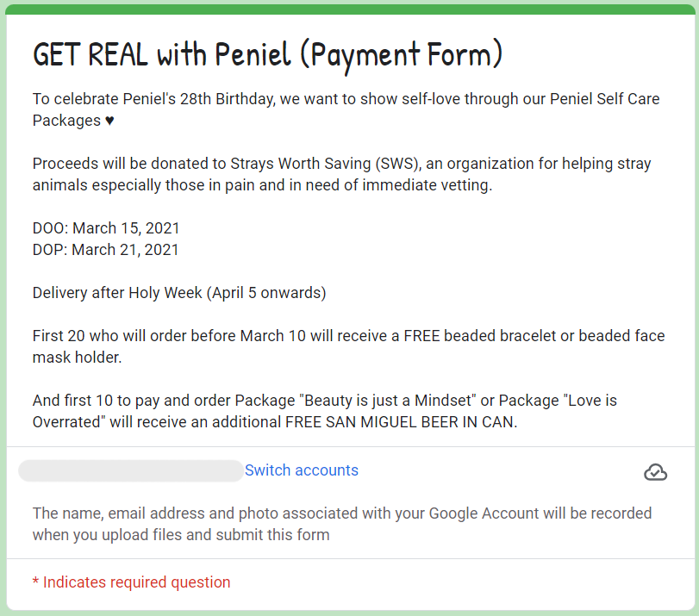
Task: Click the Switch accounts link
Action: pyautogui.click(x=302, y=470)
